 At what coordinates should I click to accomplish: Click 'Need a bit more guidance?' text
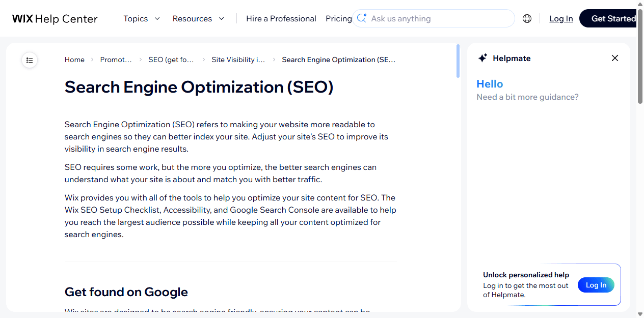tap(527, 97)
